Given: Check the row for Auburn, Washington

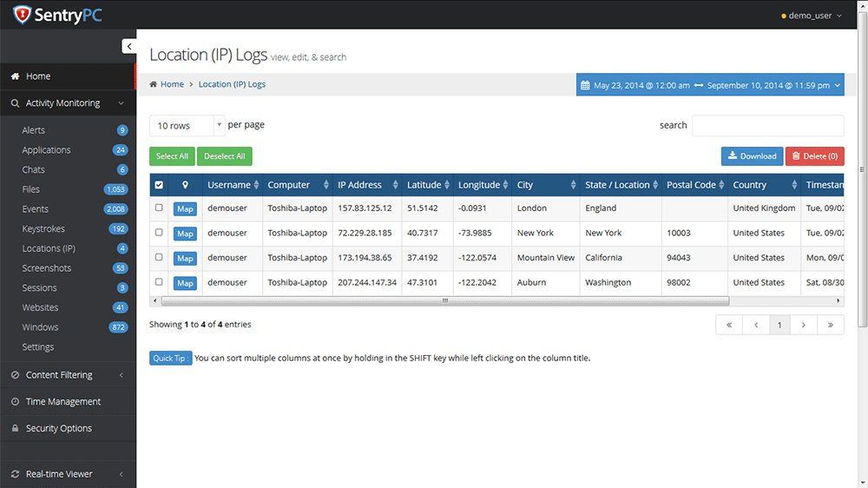Looking at the screenshot, I should [159, 282].
